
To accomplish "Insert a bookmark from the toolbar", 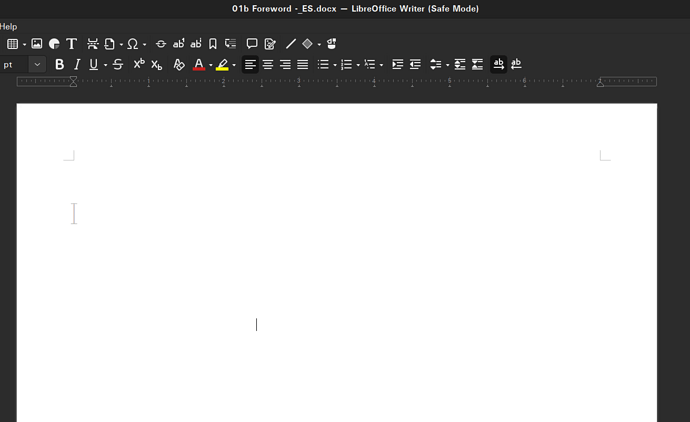I will pos(213,44).
